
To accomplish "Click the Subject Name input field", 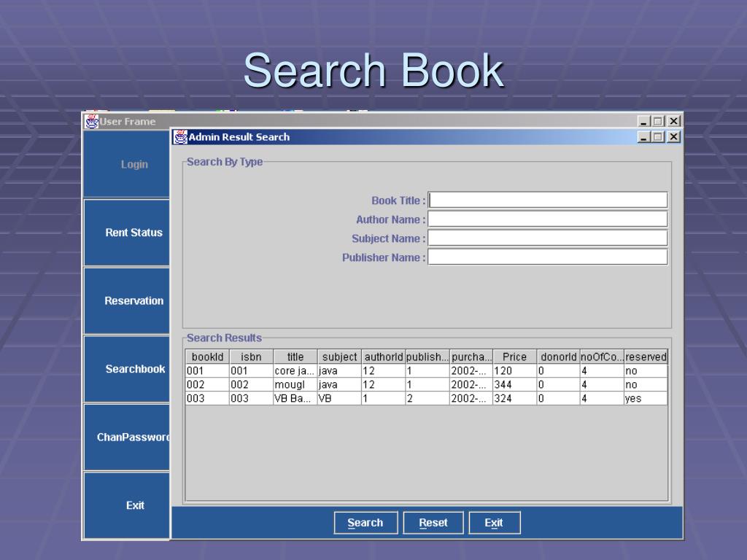I will (x=547, y=238).
